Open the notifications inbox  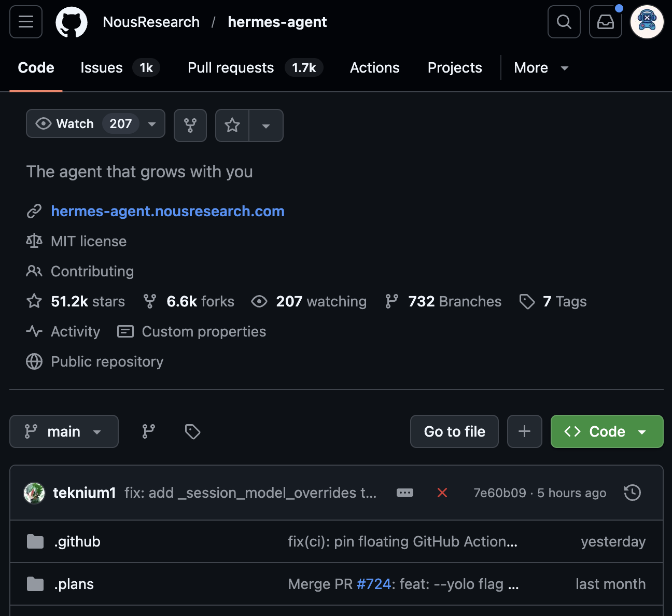[606, 22]
